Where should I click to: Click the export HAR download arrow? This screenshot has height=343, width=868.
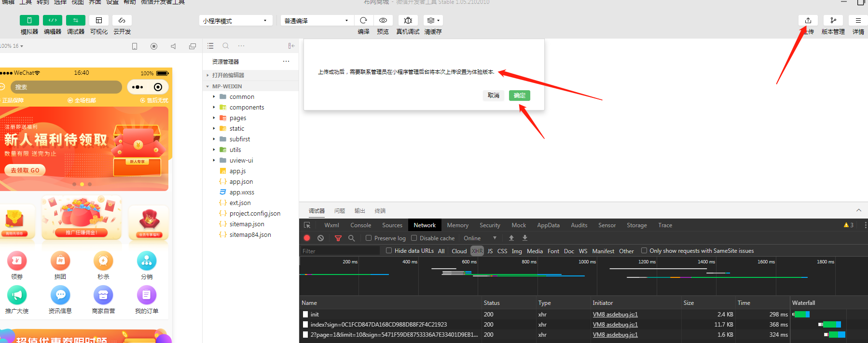[525, 238]
